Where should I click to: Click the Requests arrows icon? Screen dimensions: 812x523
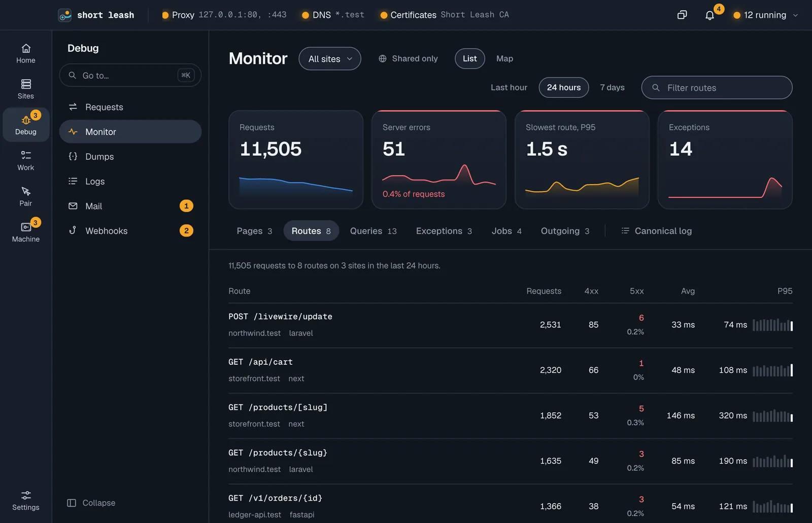click(x=73, y=107)
